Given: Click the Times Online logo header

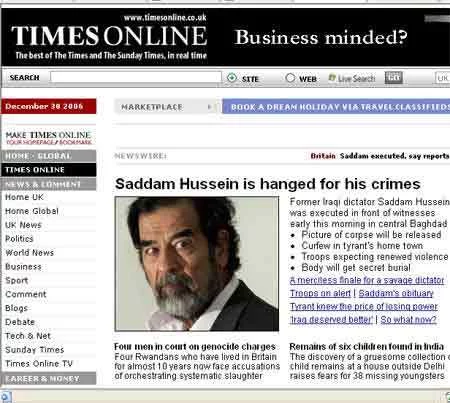Looking at the screenshot, I should [109, 36].
